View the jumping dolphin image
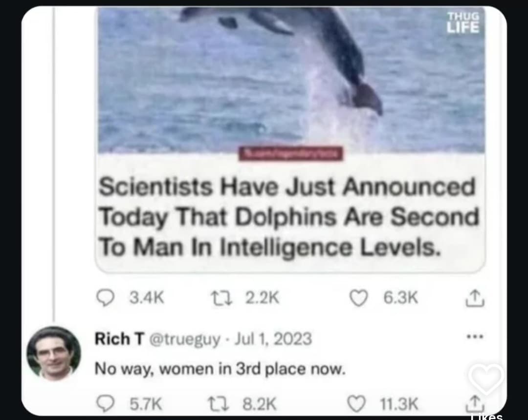528x420 pixels. click(291, 80)
